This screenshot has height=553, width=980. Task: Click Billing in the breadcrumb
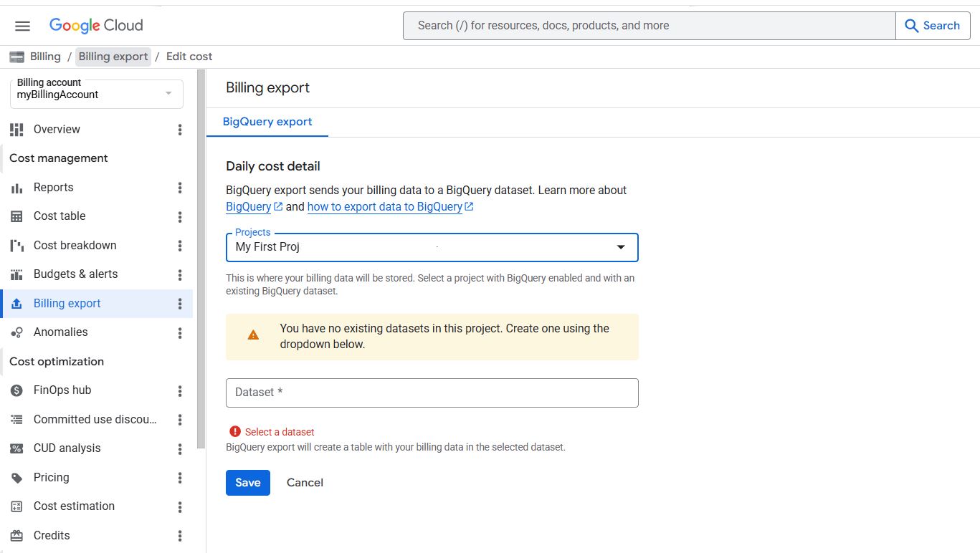click(45, 57)
